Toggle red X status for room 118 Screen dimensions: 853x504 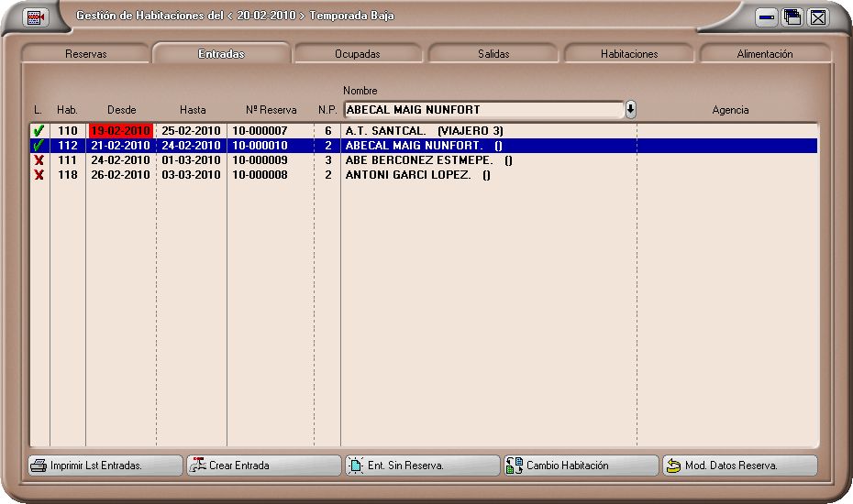click(39, 175)
